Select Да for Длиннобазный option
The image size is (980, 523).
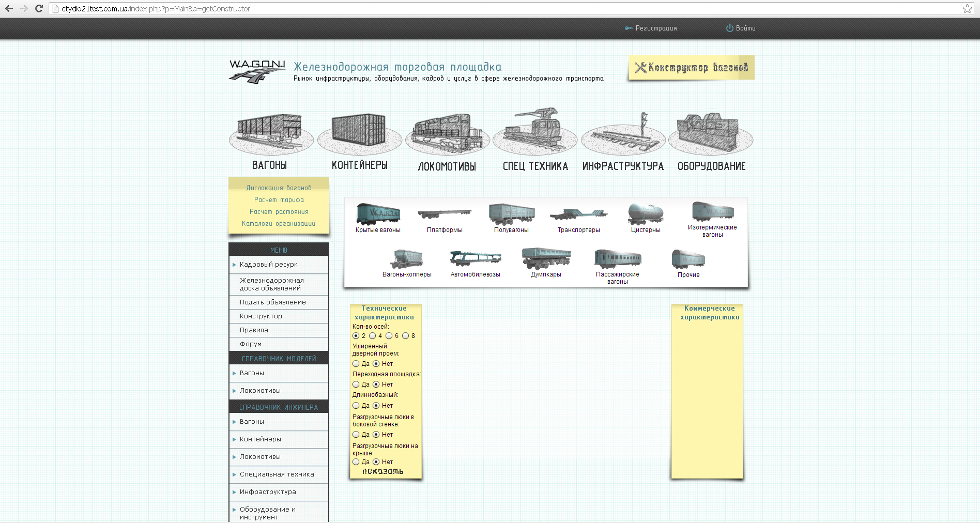click(356, 406)
